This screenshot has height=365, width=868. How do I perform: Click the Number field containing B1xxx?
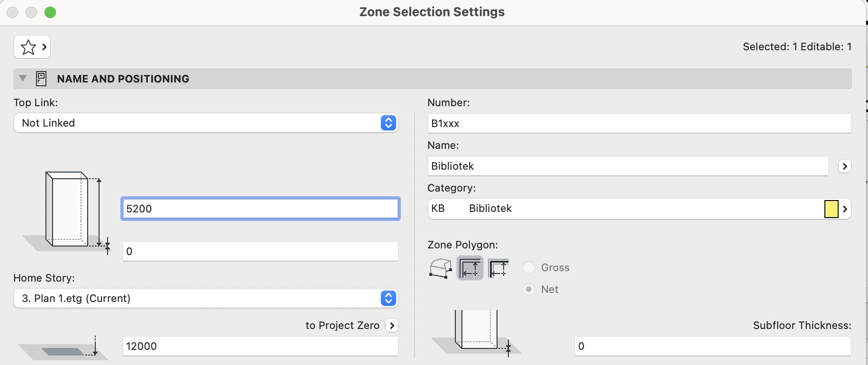tap(639, 124)
